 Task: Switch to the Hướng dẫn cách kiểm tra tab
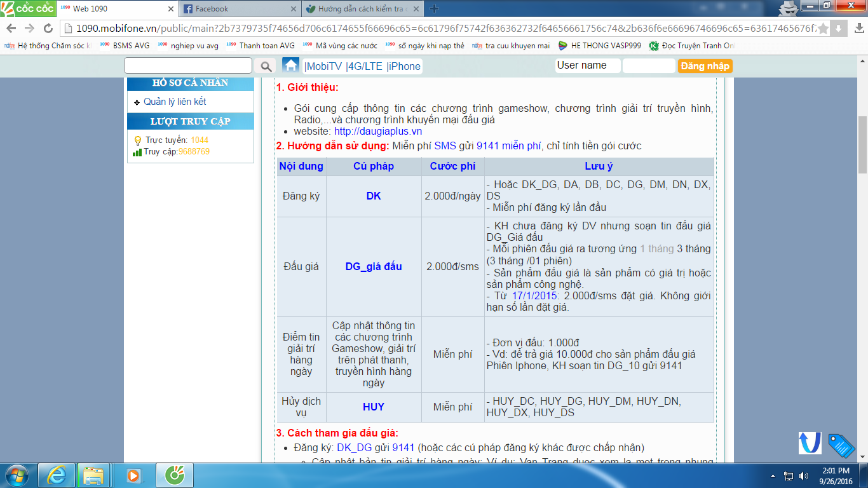pos(362,9)
